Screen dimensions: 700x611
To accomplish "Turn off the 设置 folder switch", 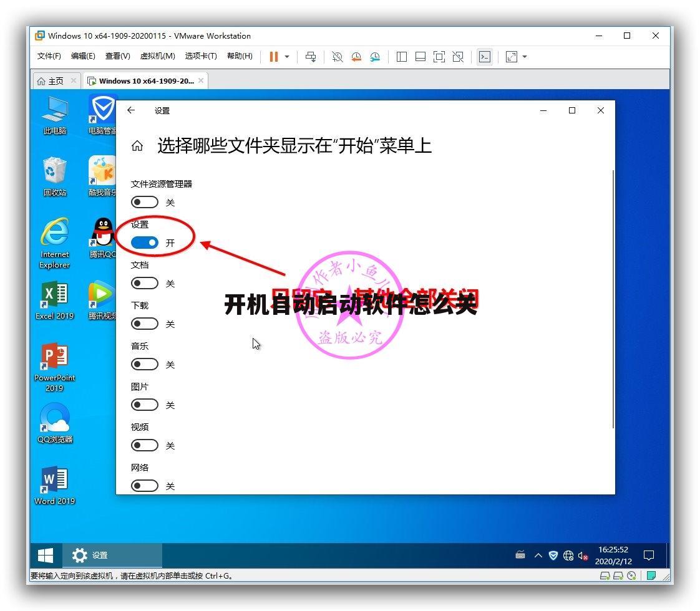I will click(x=144, y=243).
